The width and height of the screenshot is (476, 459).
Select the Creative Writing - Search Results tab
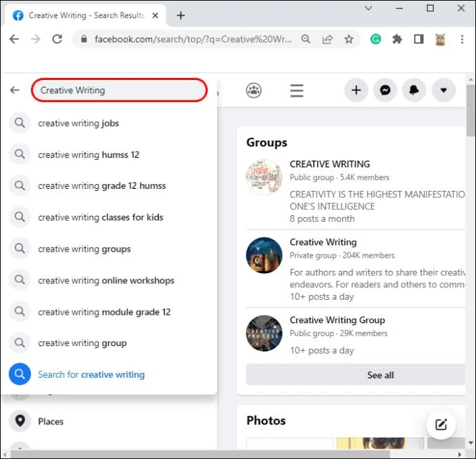pyautogui.click(x=85, y=15)
